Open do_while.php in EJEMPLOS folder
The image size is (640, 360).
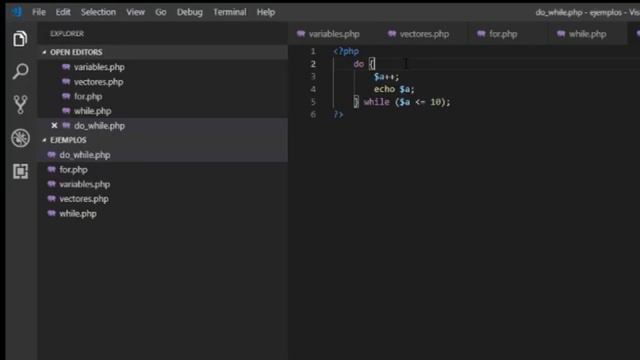163,155
